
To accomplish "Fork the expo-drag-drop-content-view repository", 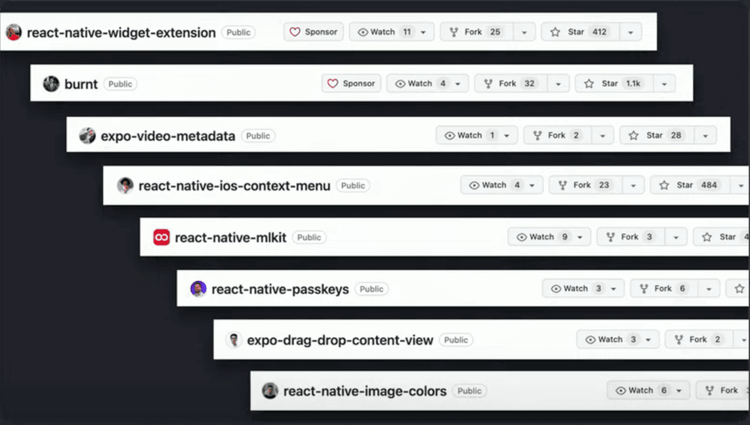I will click(699, 339).
